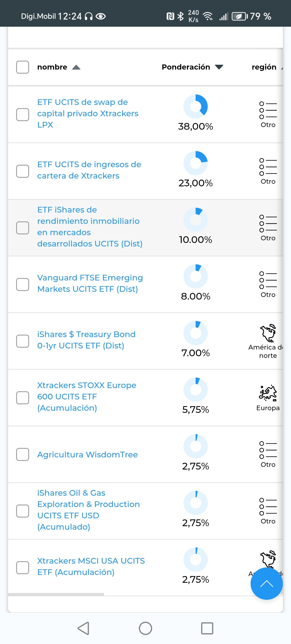Tap the 38,00% weighting donut chart
Viewport: 291px width, 644px height.
[x=196, y=107]
